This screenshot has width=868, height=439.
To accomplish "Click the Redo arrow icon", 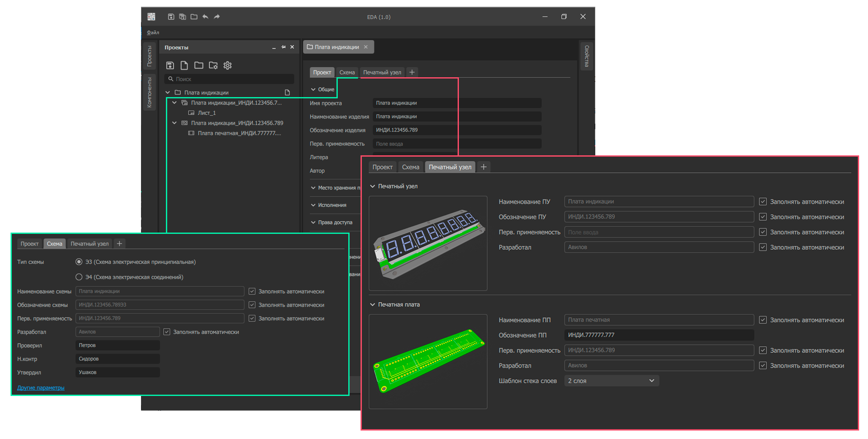I will (x=217, y=17).
